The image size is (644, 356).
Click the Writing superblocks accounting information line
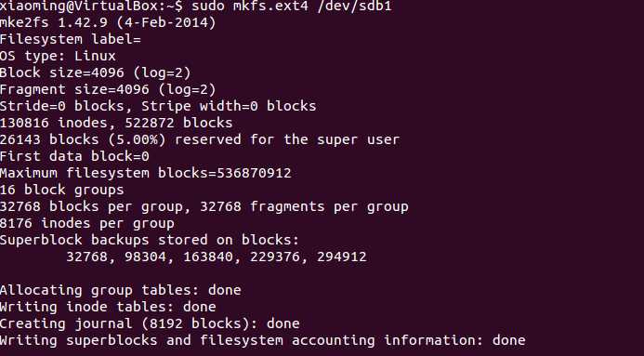[262, 341]
